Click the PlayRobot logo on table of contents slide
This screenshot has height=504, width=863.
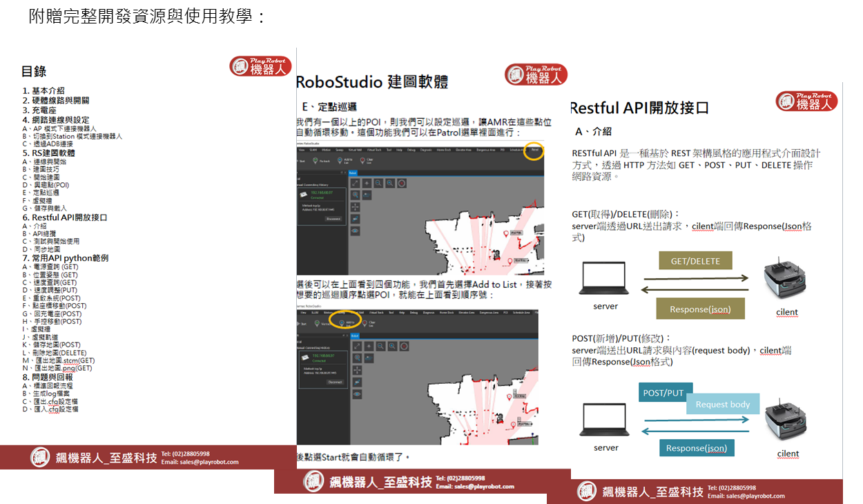tap(260, 66)
